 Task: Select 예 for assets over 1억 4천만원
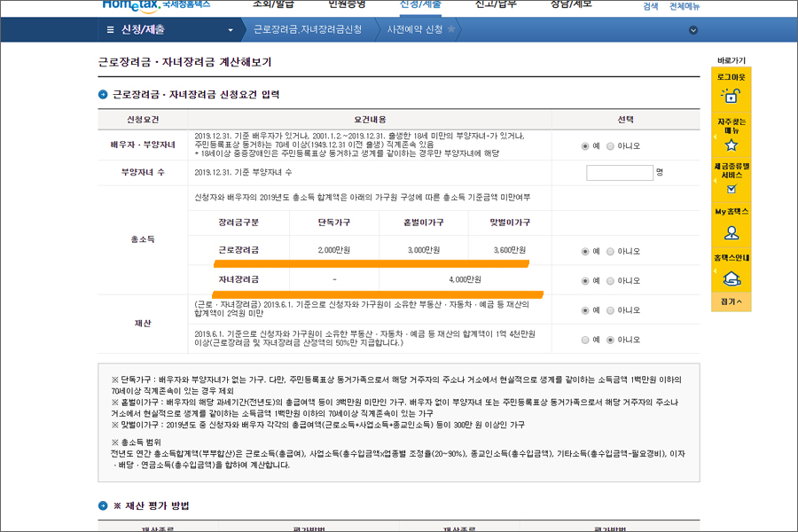coord(585,340)
